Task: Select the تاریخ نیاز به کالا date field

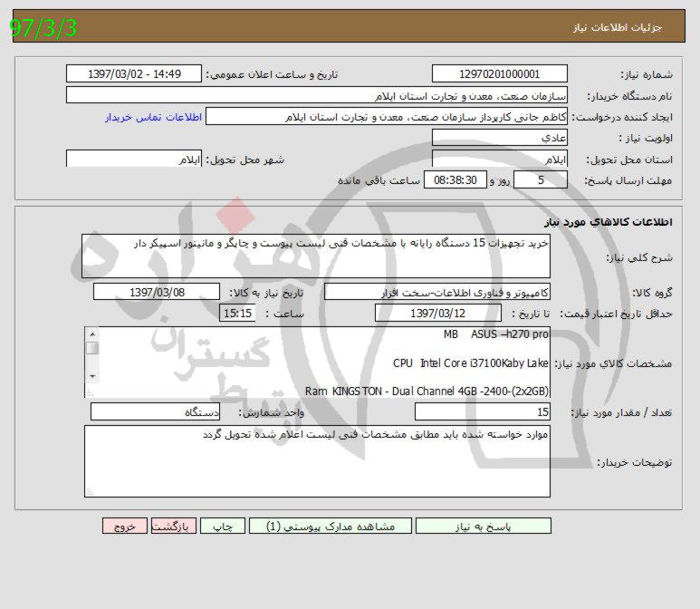Action: [158, 292]
